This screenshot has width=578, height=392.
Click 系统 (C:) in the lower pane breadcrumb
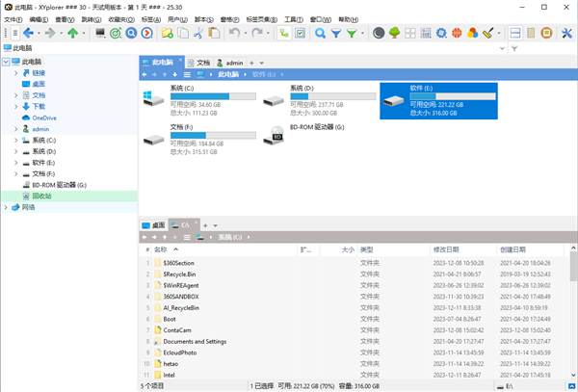point(230,237)
